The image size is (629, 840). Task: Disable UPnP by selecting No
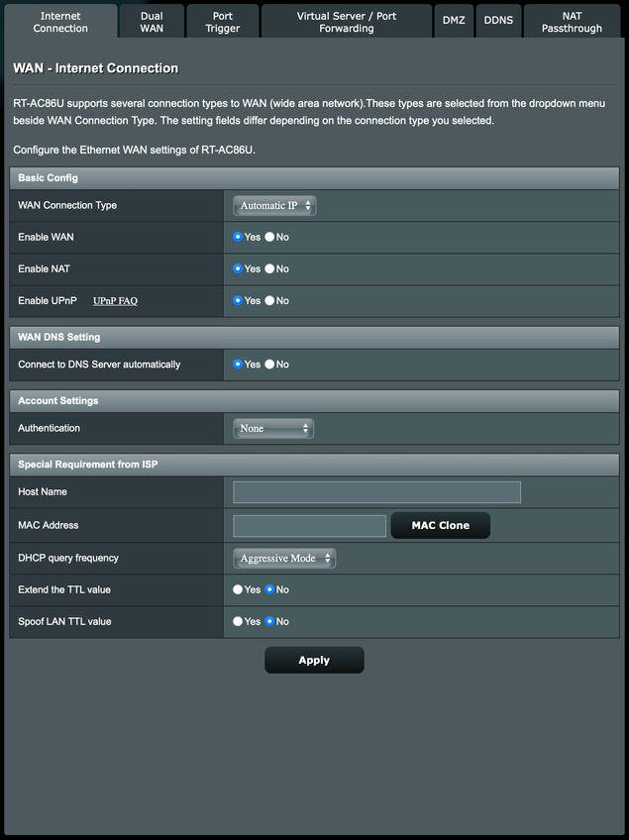[269, 301]
